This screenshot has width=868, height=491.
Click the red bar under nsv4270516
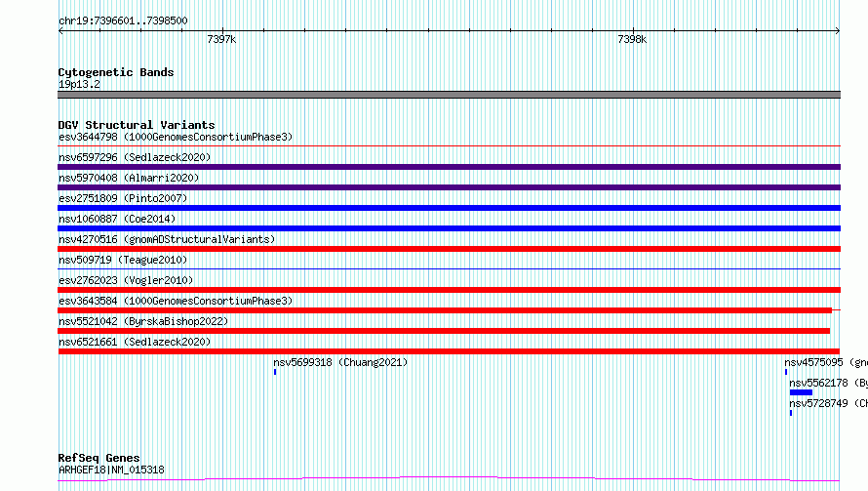[449, 249]
